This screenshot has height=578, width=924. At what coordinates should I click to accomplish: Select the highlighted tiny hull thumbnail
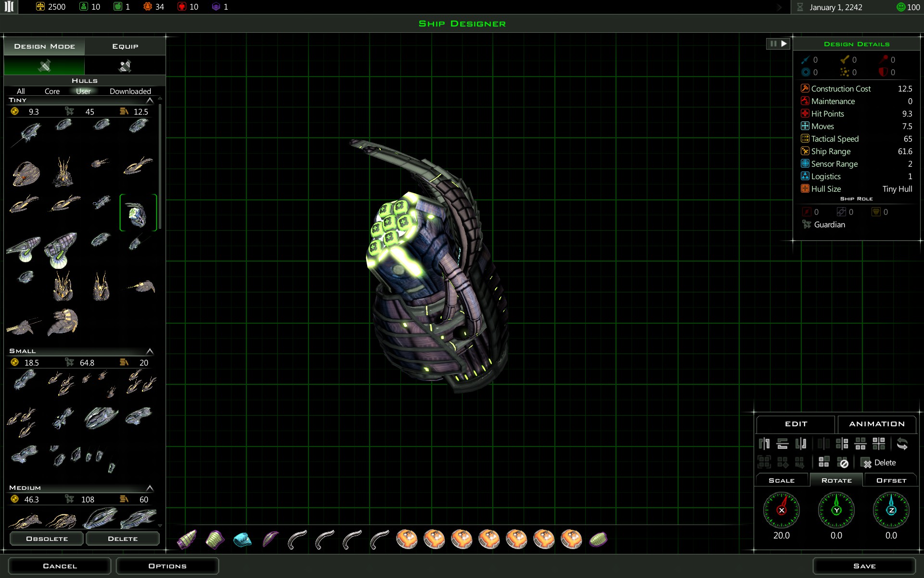coord(138,212)
